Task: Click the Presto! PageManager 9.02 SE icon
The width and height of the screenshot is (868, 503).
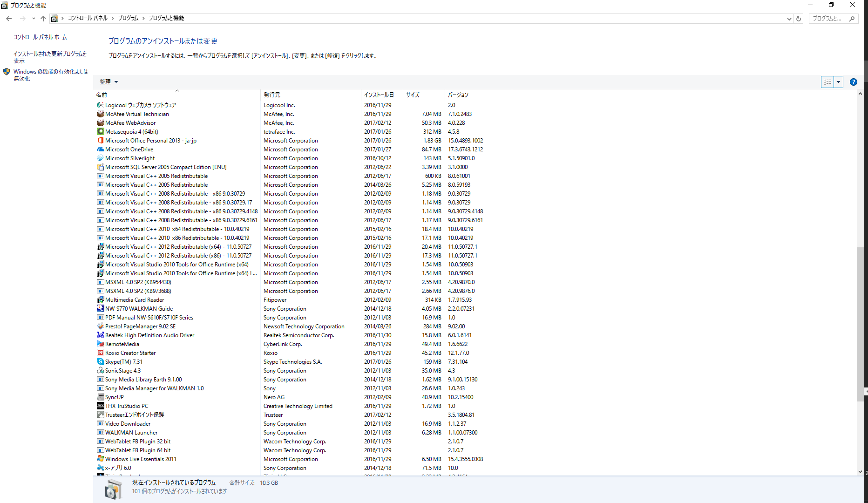Action: click(x=100, y=326)
